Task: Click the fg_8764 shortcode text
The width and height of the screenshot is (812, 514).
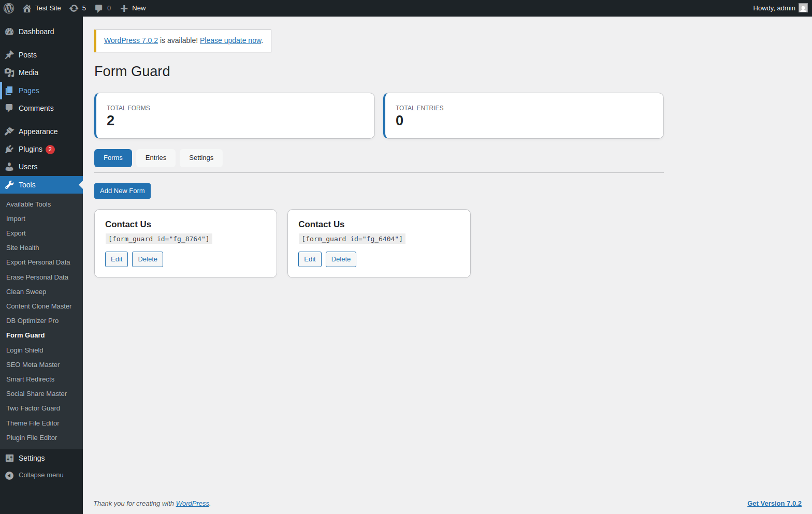Action: 159,239
